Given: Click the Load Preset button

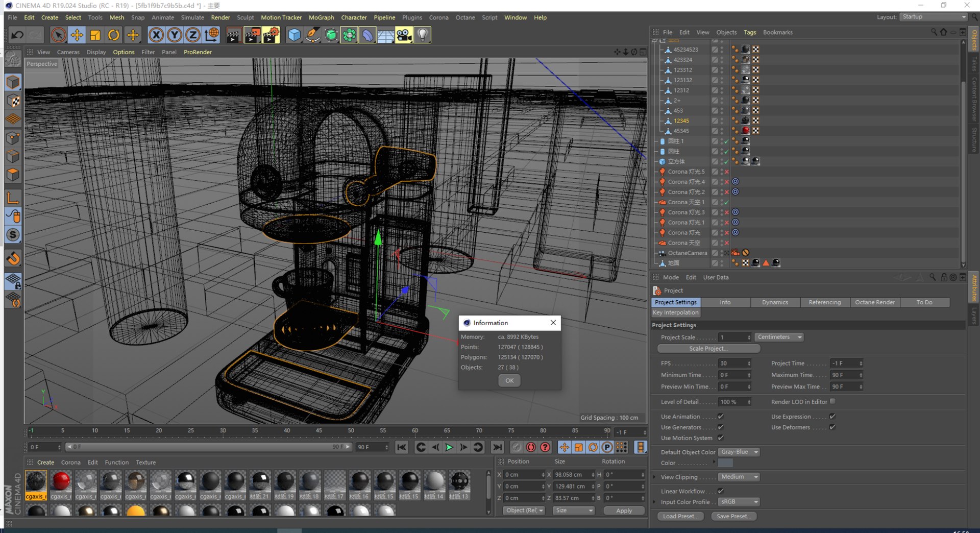Looking at the screenshot, I should coord(680,517).
